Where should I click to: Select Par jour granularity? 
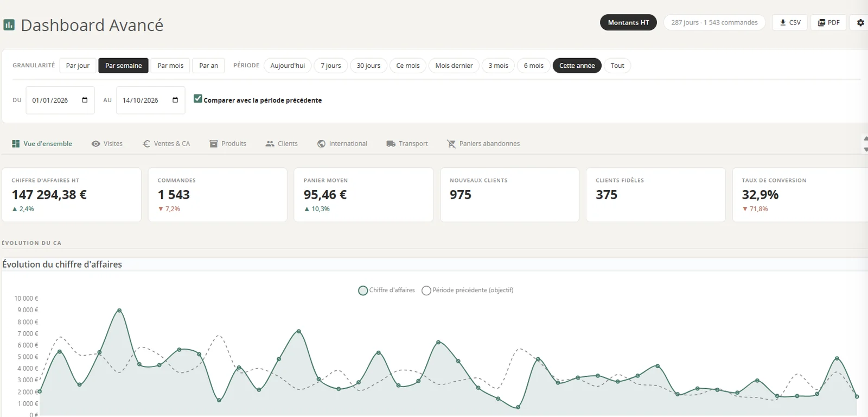[78, 66]
